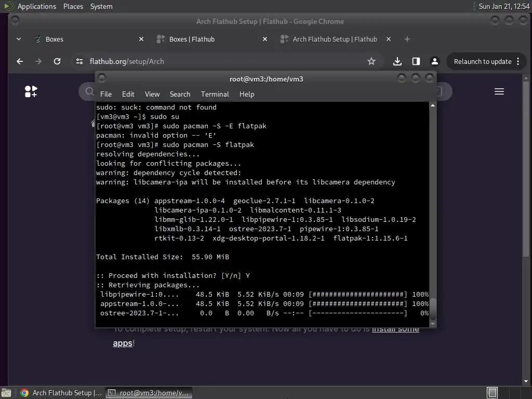Image resolution: width=532 pixels, height=399 pixels.
Task: Click the terminal scrollbar down arrow
Action: [433, 324]
